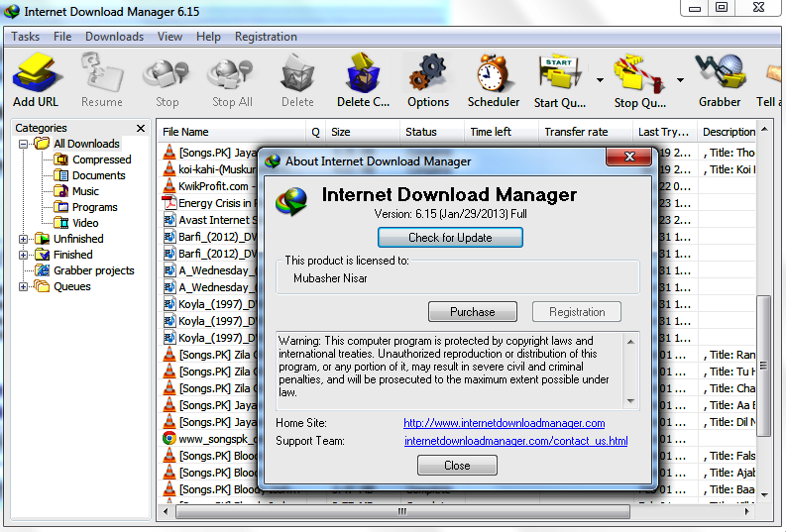The width and height of the screenshot is (786, 532).
Task: Collapse the All Downloads tree node
Action: pyautogui.click(x=23, y=145)
